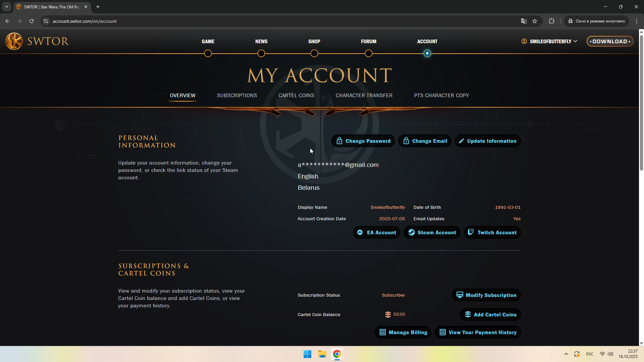
Task: Reload the page
Action: tap(32, 21)
